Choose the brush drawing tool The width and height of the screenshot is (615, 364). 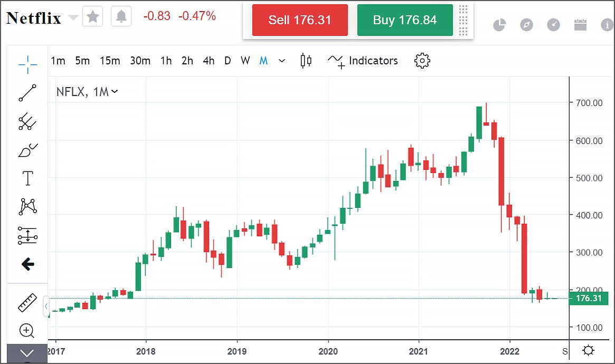tap(27, 150)
